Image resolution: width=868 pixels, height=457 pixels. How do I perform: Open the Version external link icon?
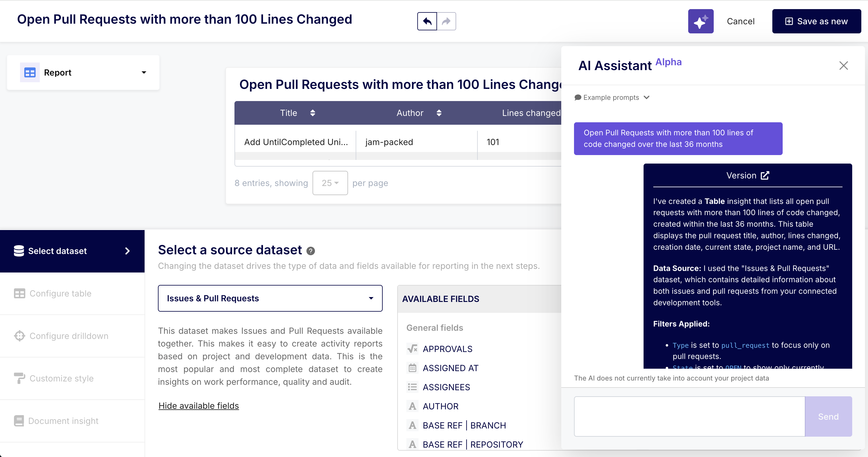[x=765, y=175]
